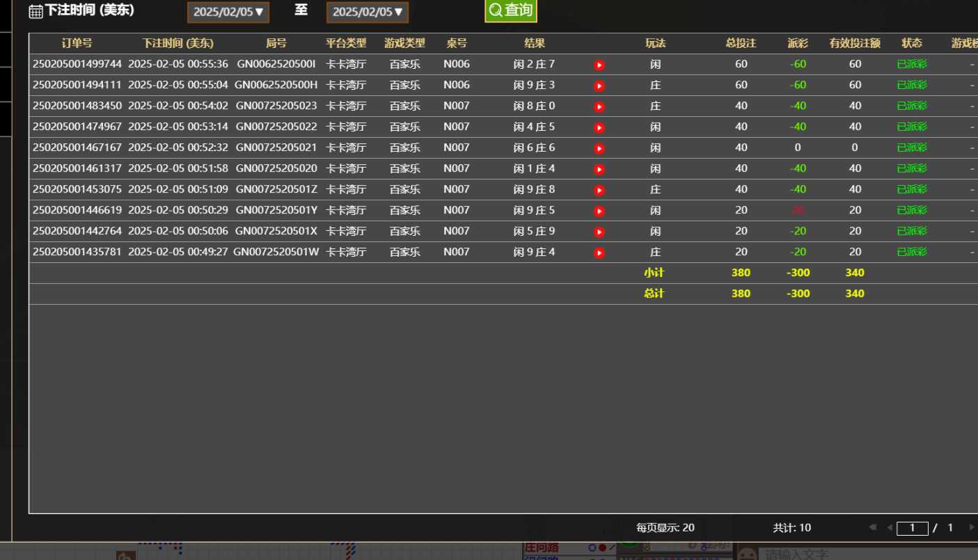Click the next-page arrow icon

click(x=972, y=527)
